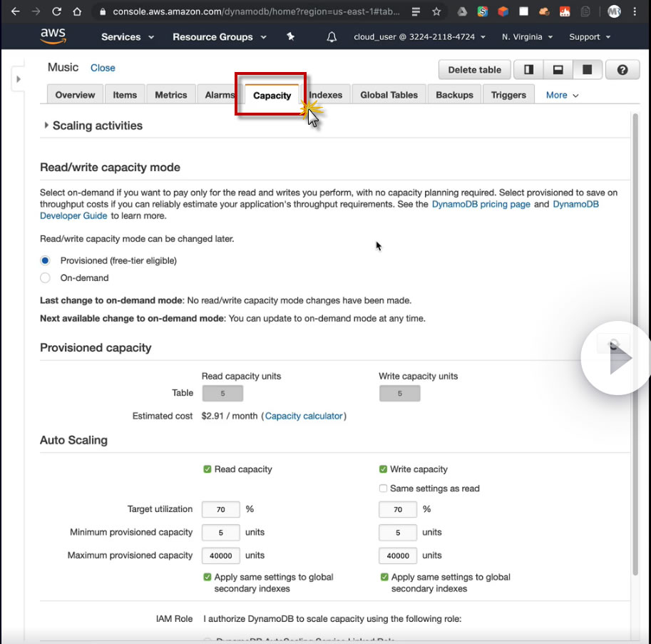Switch to full-panel layout icon
Screen dimensions: 651x644
(588, 70)
